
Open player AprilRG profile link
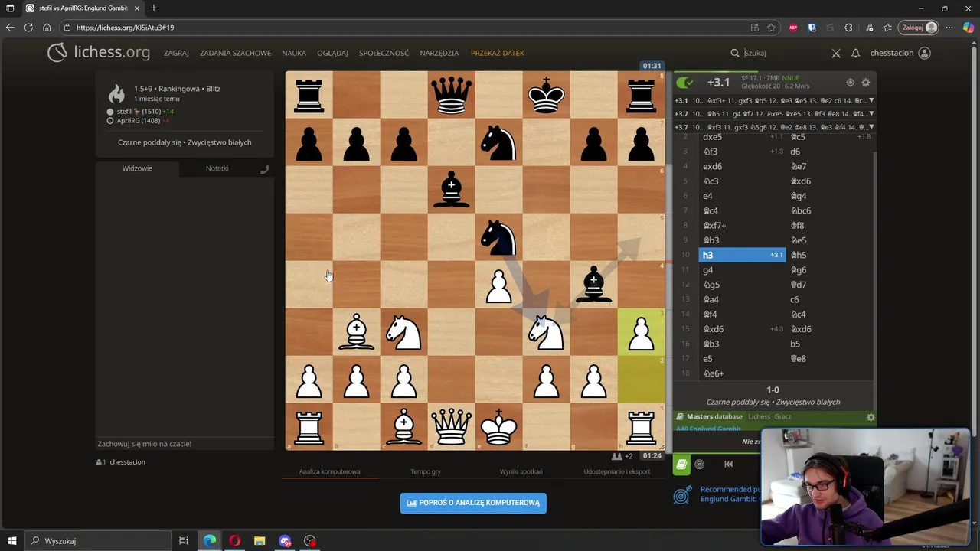(139, 121)
